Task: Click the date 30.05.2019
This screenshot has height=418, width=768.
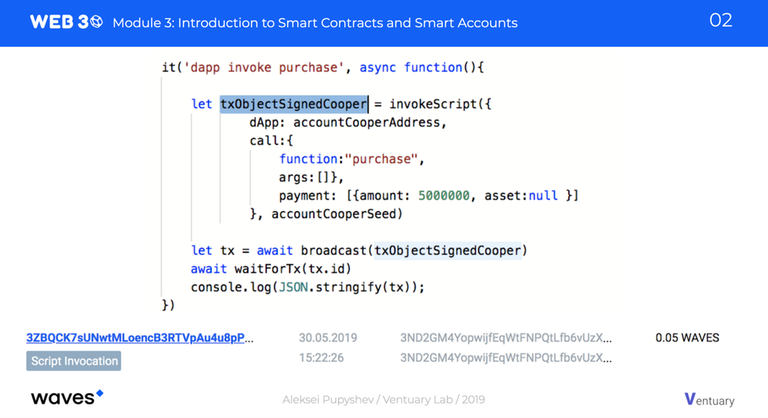Action: (328, 338)
